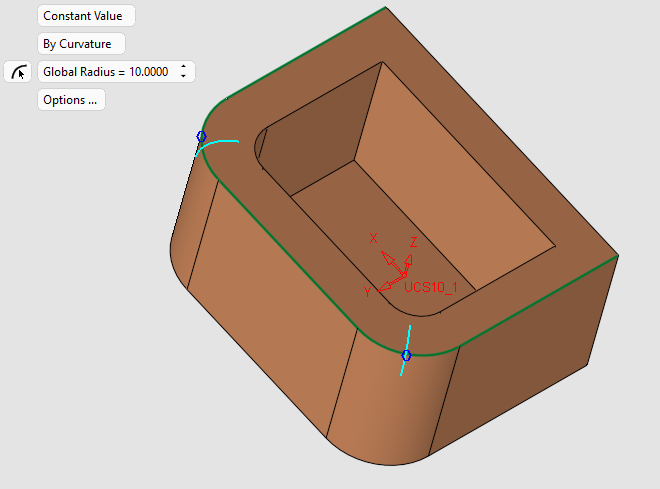This screenshot has height=489, width=660.
Task: Open the Options... dialog
Action: pyautogui.click(x=71, y=100)
